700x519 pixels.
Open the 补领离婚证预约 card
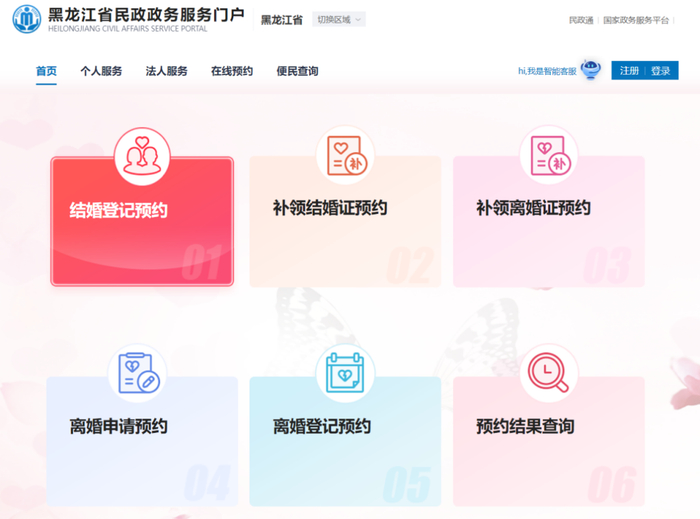(x=549, y=221)
